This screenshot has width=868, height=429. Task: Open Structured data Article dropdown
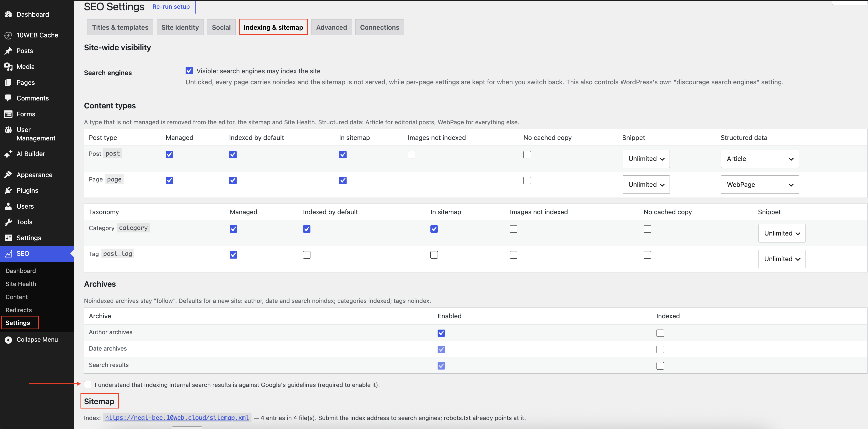click(x=760, y=159)
